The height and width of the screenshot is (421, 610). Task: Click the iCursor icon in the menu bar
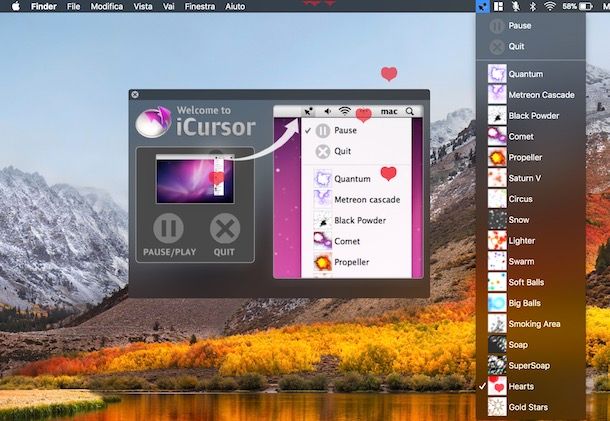click(482, 6)
